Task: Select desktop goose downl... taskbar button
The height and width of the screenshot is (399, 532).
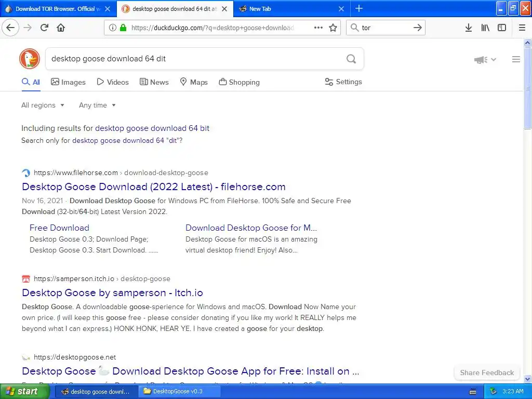Action: click(x=96, y=392)
